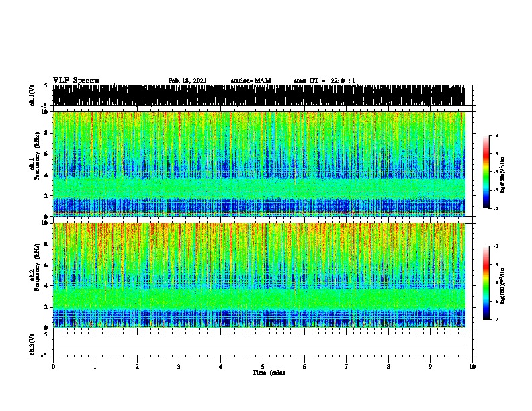This screenshot has width=532, height=411.
Task: Click the "2" kHz tick on ch.1 frequency axis
Action: click(47, 196)
